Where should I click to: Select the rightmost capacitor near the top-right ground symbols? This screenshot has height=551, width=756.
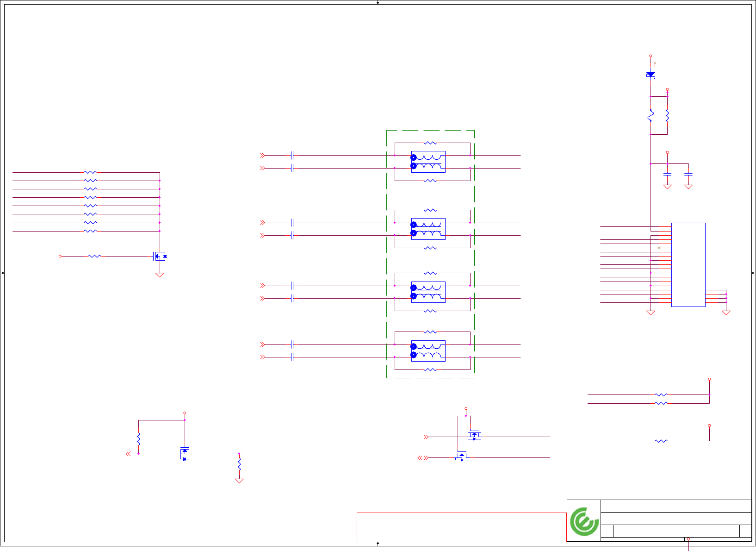[688, 174]
